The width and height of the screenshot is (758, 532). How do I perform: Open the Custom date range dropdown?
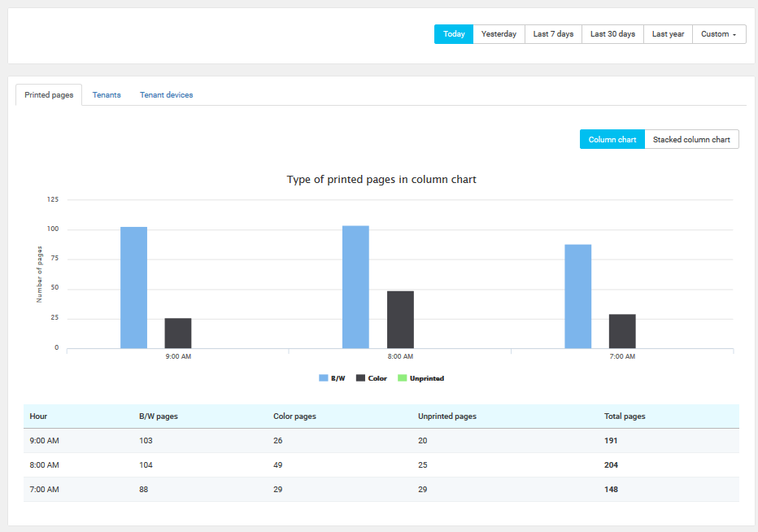pyautogui.click(x=719, y=34)
